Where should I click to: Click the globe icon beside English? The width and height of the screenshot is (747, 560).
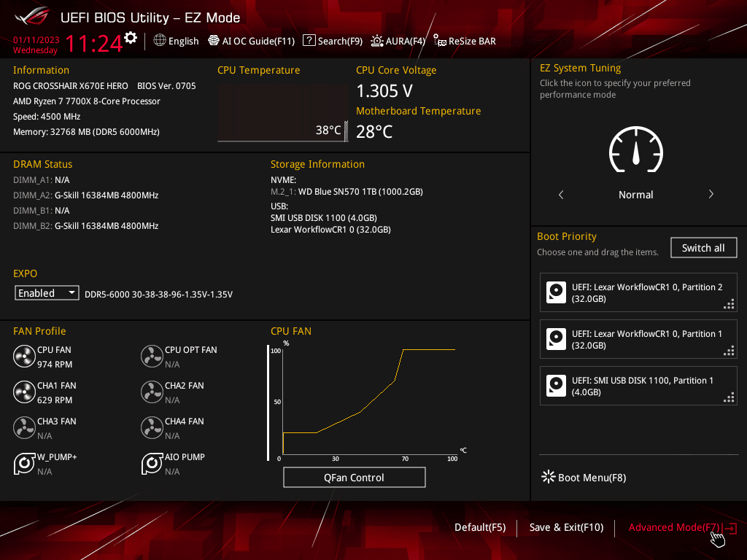click(x=160, y=41)
